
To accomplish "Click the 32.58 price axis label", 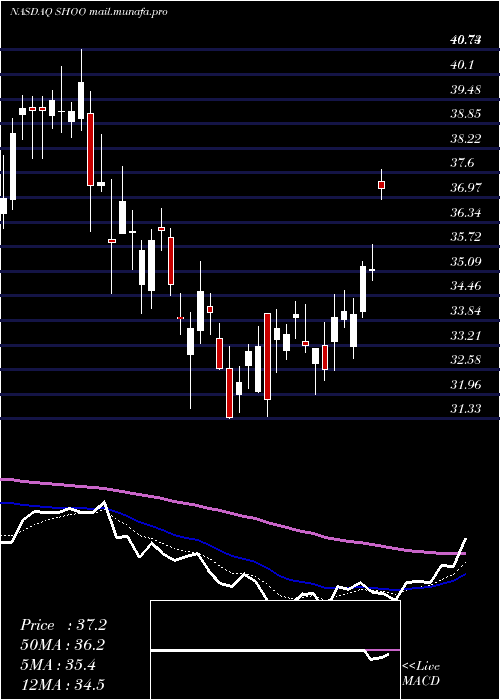I will pyautogui.click(x=466, y=360).
